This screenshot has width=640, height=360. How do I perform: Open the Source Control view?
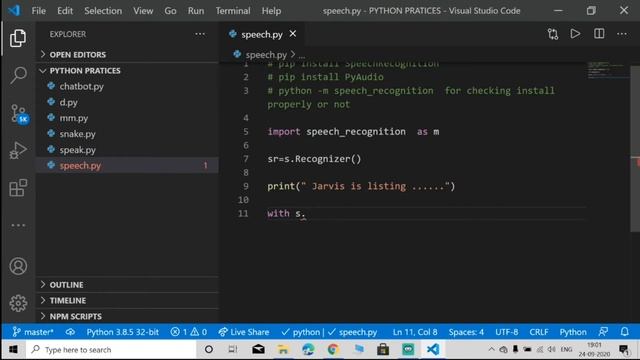click(19, 114)
